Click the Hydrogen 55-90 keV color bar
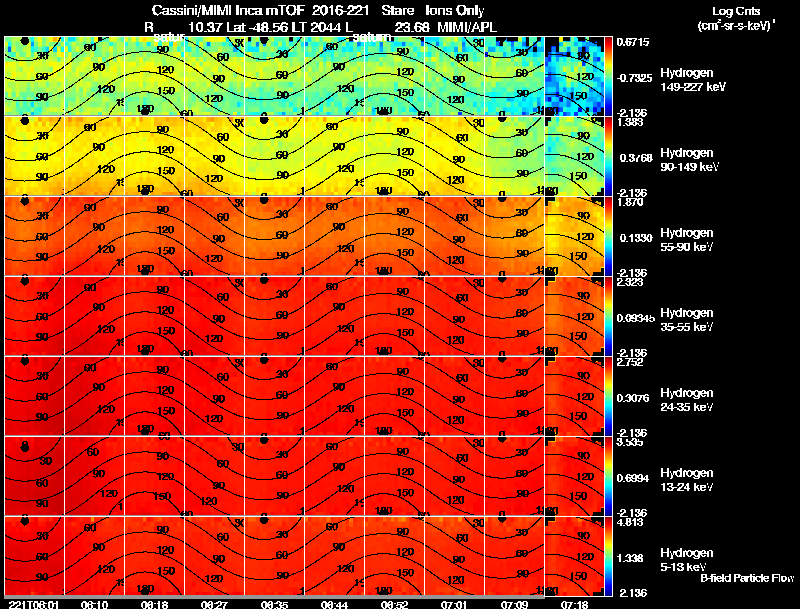Image resolution: width=800 pixels, height=609 pixels. [608, 237]
